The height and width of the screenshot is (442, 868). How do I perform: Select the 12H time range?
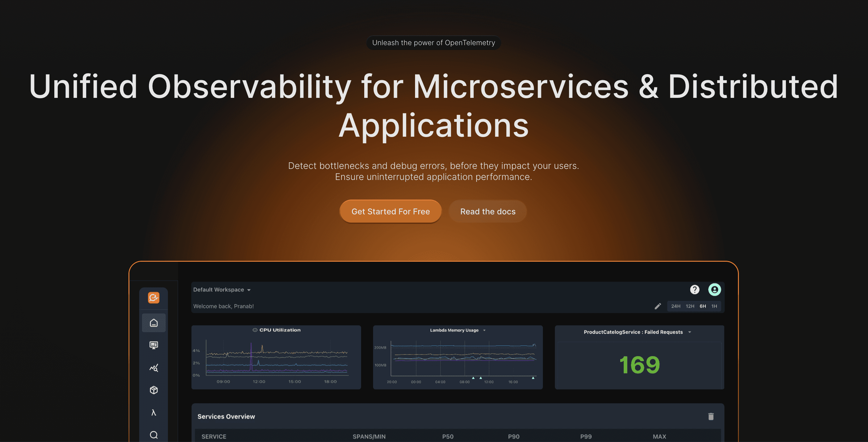690,306
